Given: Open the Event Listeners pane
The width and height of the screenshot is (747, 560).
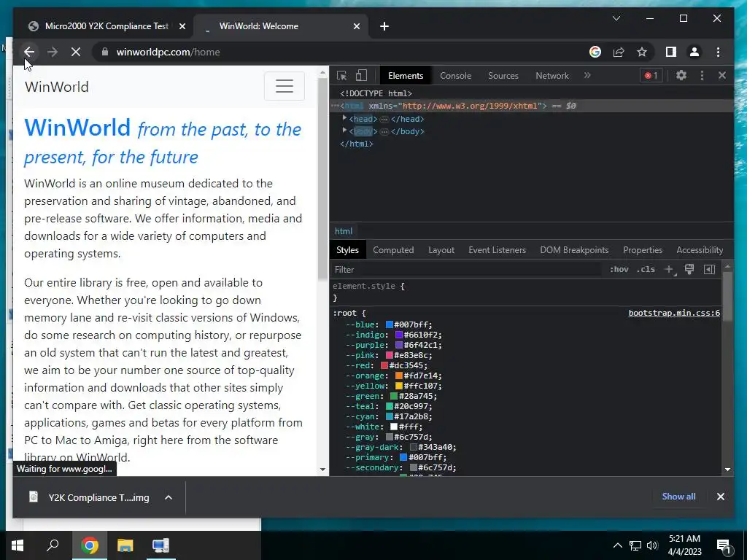Looking at the screenshot, I should (497, 250).
